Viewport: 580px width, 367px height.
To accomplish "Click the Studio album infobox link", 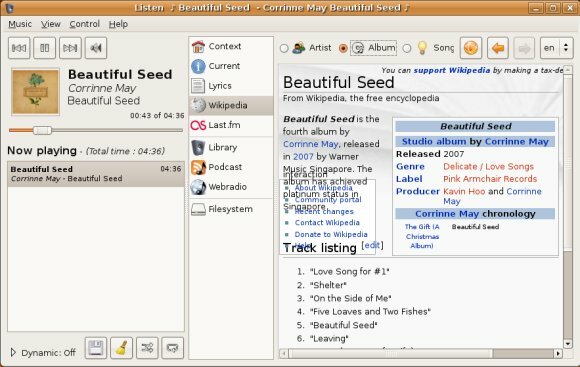I will 434,141.
